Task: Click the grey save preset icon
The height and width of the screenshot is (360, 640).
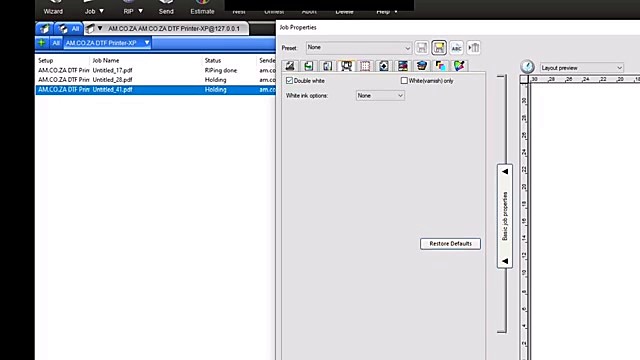Action: pos(422,48)
